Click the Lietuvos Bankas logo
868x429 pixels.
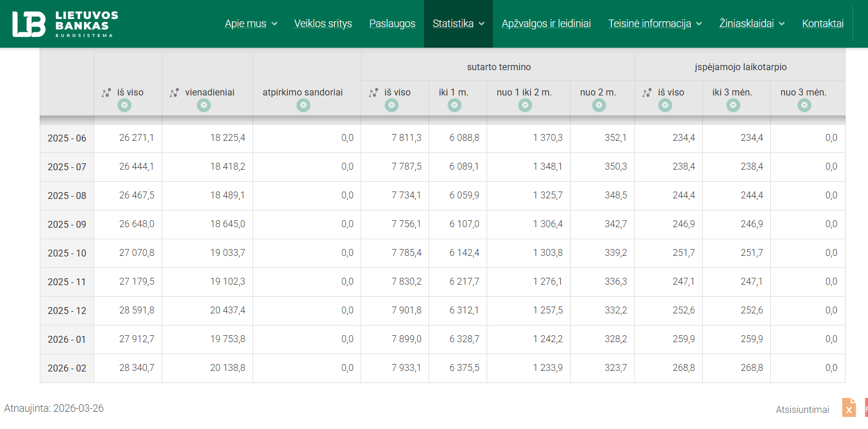[x=65, y=24]
